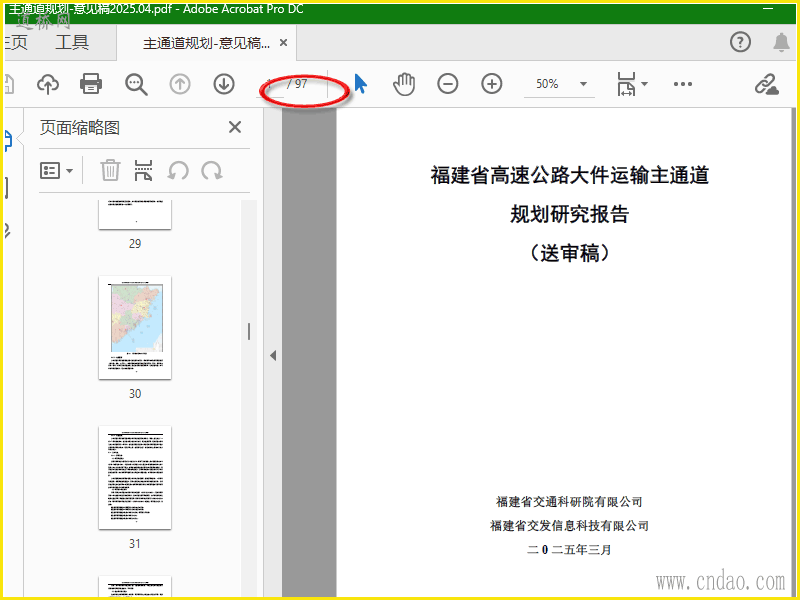
Task: Open the find text search tool
Action: click(x=136, y=84)
